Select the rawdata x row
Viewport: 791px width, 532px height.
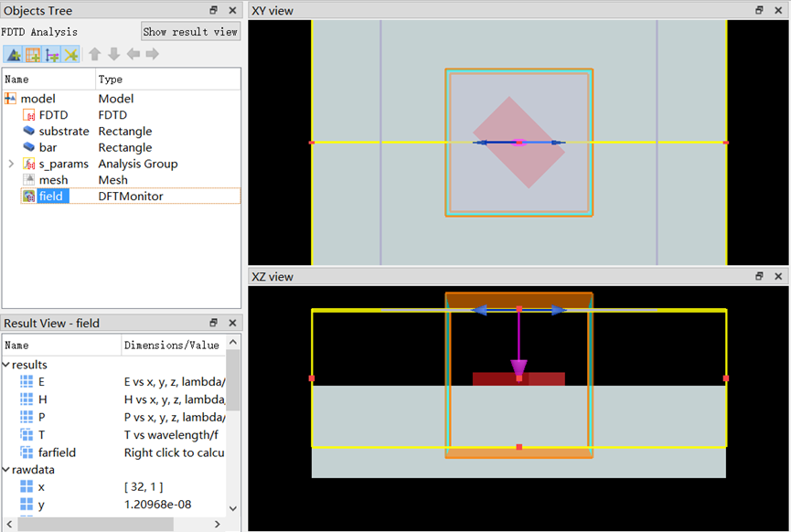pyautogui.click(x=114, y=486)
